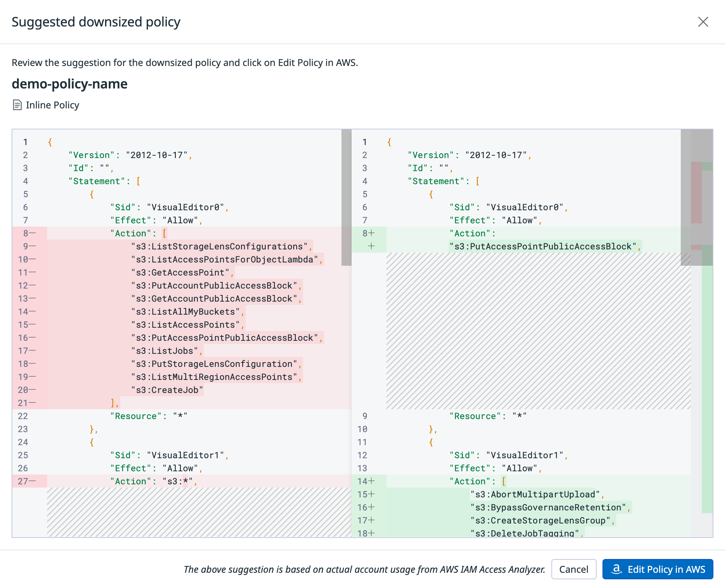Click added line 14 plus marker
The image size is (725, 588).
pos(372,481)
